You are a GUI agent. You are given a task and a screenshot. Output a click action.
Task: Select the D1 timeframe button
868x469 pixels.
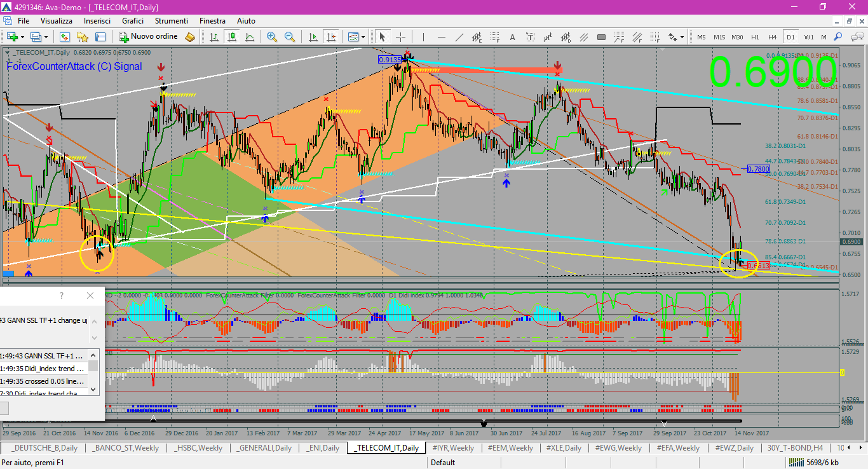coord(790,37)
